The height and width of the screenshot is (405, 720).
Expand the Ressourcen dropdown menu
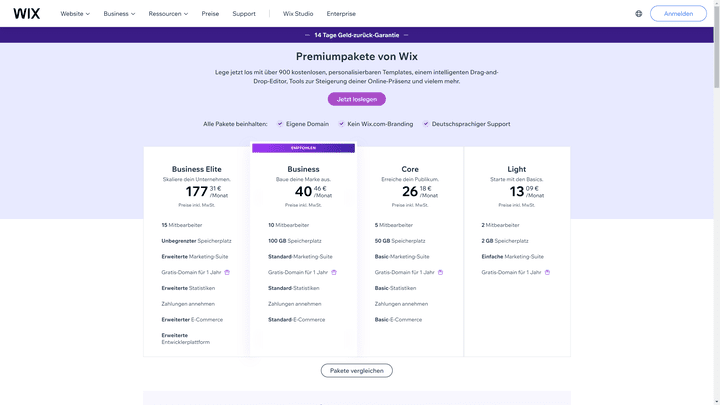click(x=168, y=14)
